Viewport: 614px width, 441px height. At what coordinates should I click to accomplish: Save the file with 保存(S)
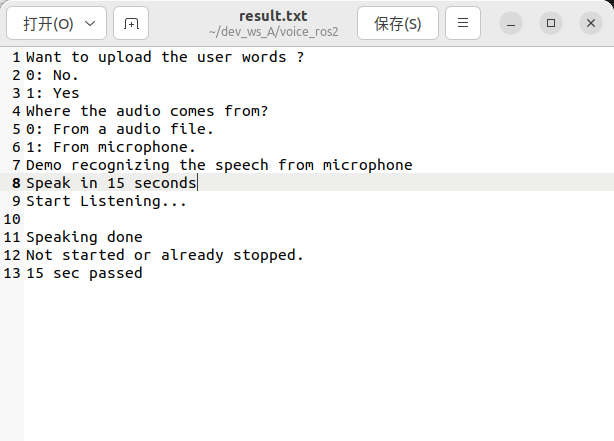pos(398,23)
